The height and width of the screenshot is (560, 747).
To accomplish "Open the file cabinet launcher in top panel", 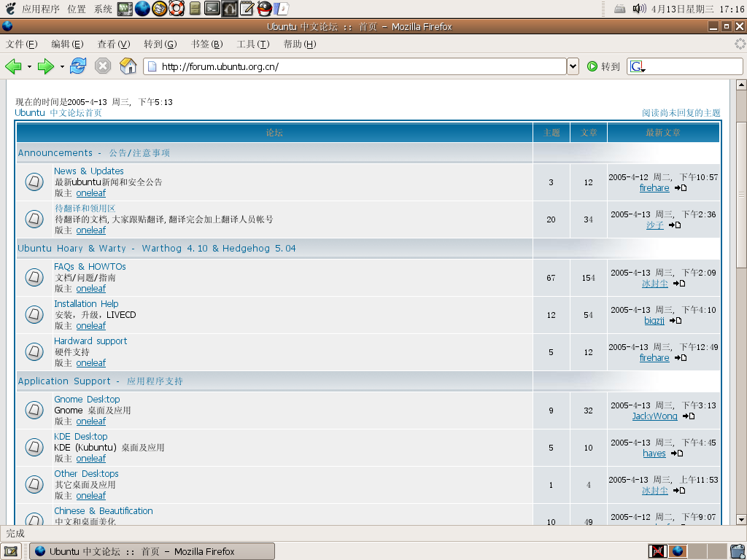I will pyautogui.click(x=195, y=9).
